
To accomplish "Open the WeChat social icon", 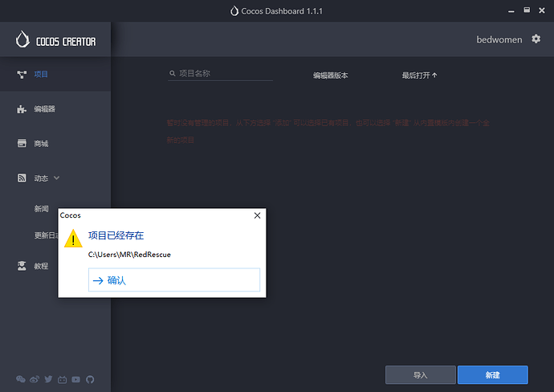I will (21, 379).
